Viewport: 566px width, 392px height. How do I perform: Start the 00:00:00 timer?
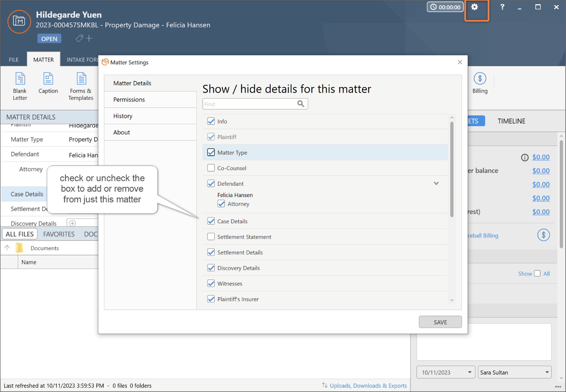[x=445, y=7]
